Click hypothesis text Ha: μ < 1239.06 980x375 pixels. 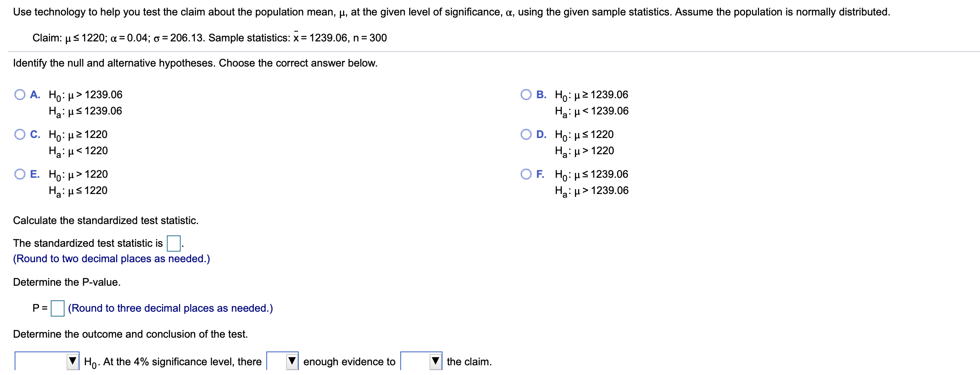point(591,110)
